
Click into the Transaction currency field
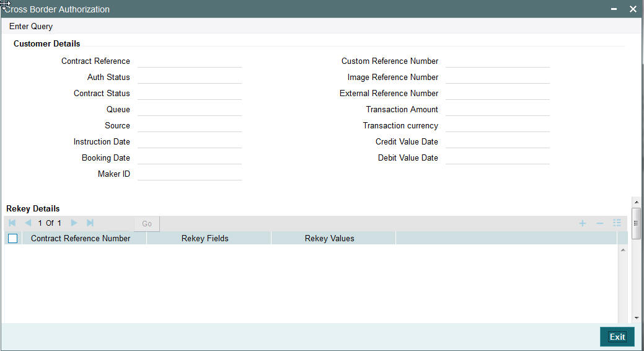[x=497, y=125]
